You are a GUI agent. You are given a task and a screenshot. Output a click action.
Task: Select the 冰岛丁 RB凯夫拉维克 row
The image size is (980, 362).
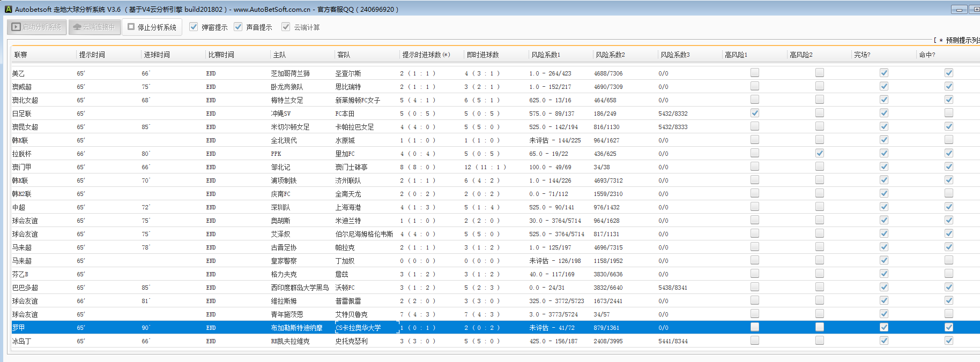coord(290,341)
